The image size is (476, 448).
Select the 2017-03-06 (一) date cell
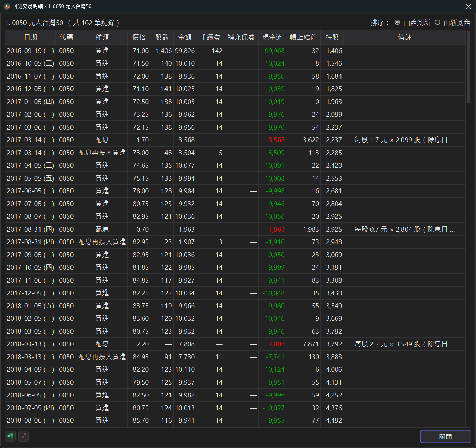pyautogui.click(x=31, y=127)
